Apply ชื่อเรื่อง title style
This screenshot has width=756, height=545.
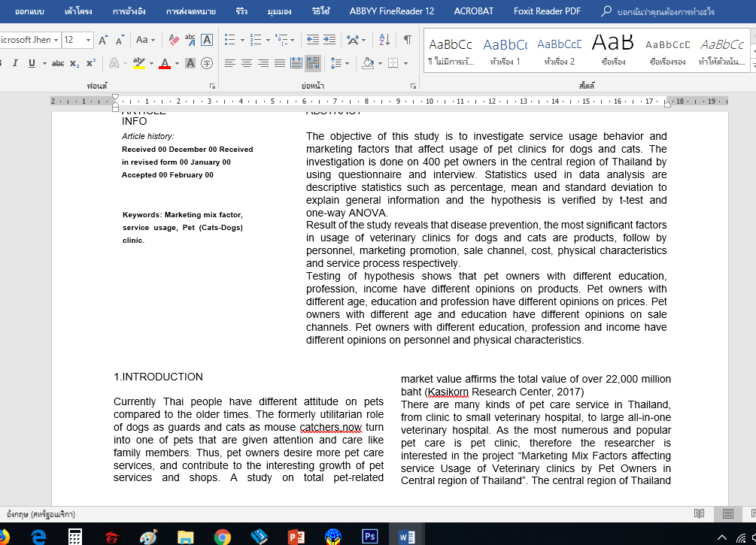coord(613,50)
